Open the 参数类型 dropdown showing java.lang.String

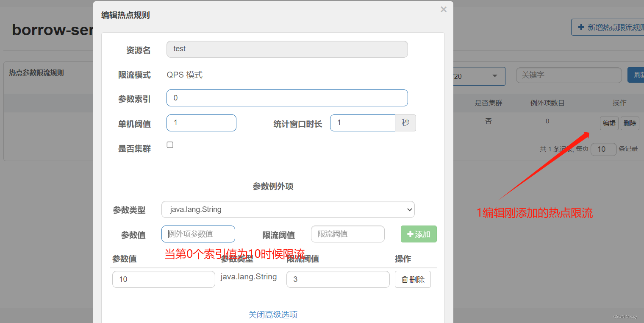[288, 209]
